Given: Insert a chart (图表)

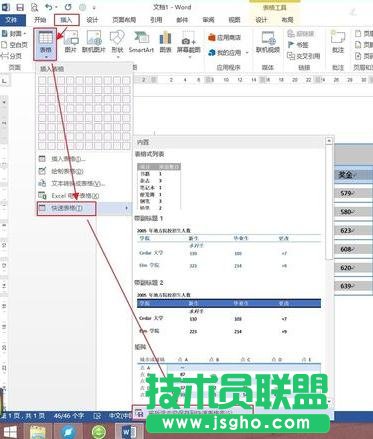Looking at the screenshot, I should click(x=165, y=42).
